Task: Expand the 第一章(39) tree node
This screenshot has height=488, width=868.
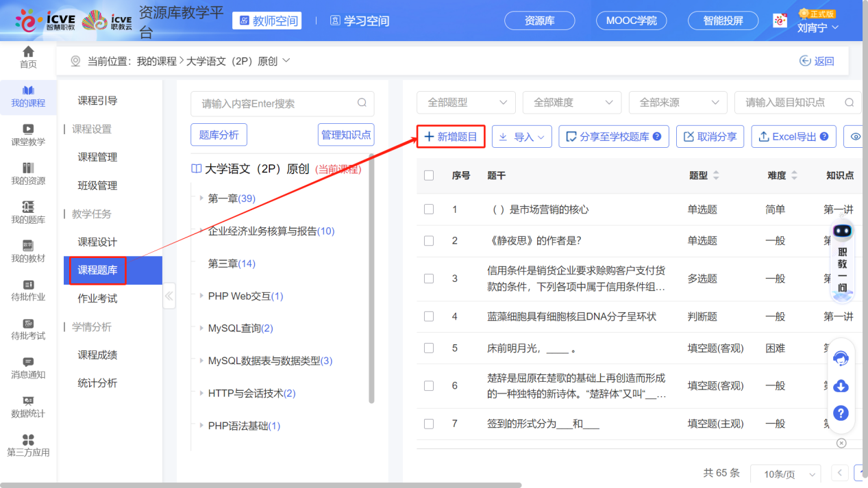Action: point(201,198)
